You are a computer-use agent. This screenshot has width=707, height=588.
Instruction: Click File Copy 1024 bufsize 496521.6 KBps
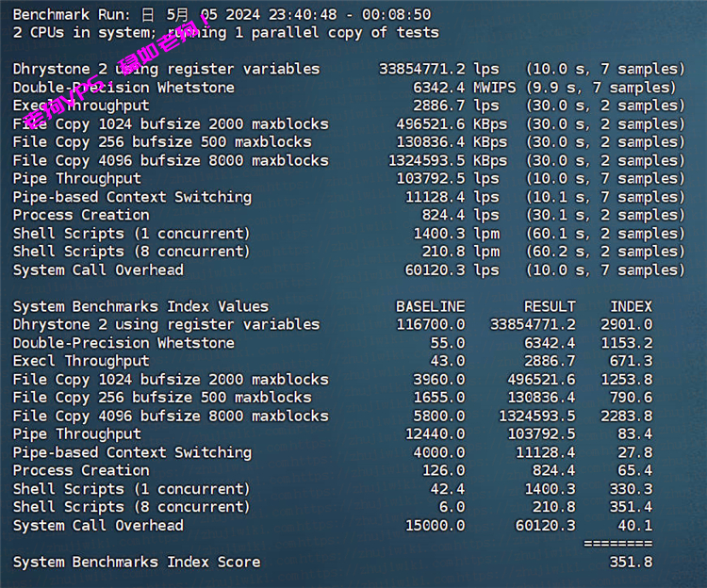pos(452,123)
